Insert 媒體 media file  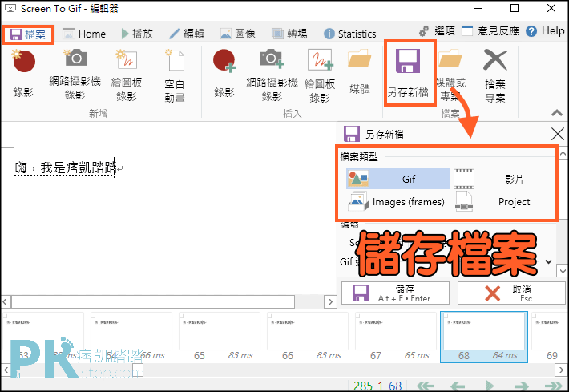click(359, 73)
